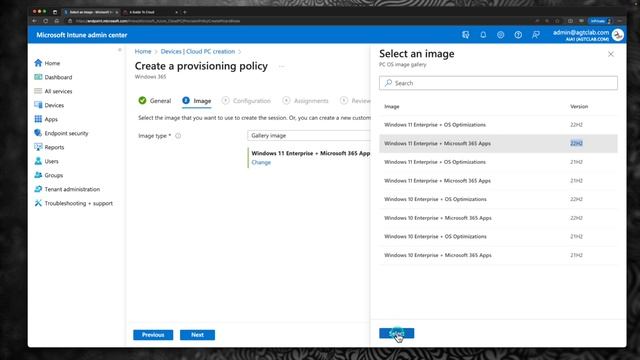Click the Image type info icon

(x=178, y=136)
